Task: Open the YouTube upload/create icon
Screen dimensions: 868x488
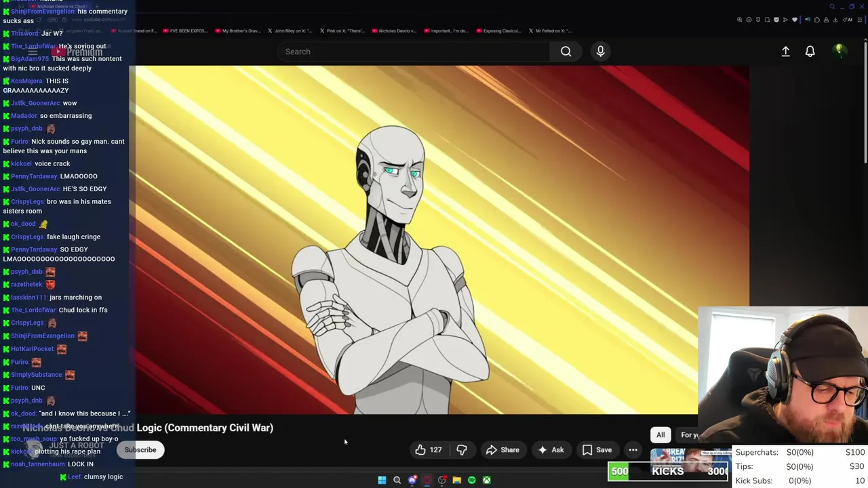Action: point(785,52)
